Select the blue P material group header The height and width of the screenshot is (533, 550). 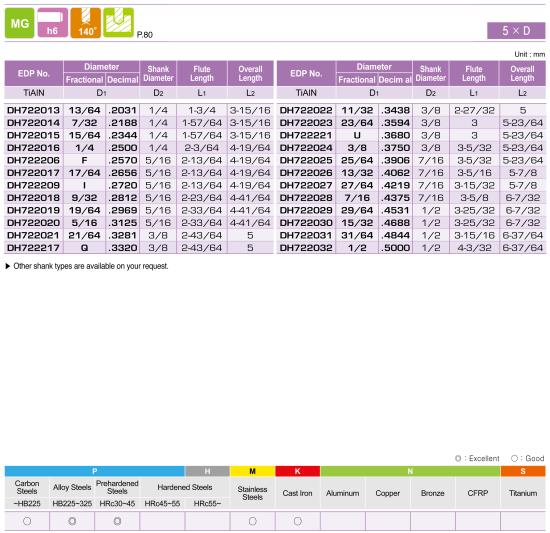click(95, 471)
